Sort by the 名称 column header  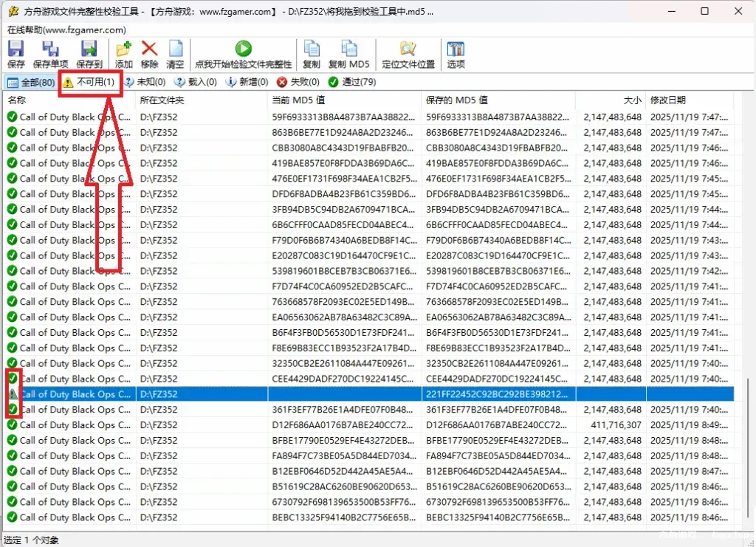pos(69,100)
